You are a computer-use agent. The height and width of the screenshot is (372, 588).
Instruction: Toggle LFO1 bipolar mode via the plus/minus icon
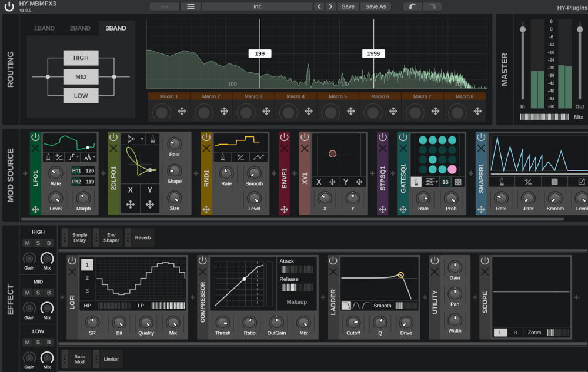pos(59,157)
